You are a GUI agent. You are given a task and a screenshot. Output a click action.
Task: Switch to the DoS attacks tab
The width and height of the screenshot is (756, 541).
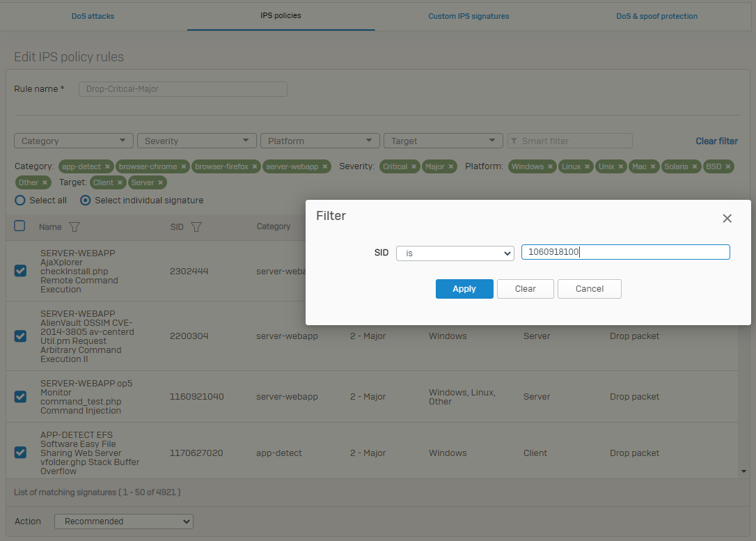coord(93,16)
